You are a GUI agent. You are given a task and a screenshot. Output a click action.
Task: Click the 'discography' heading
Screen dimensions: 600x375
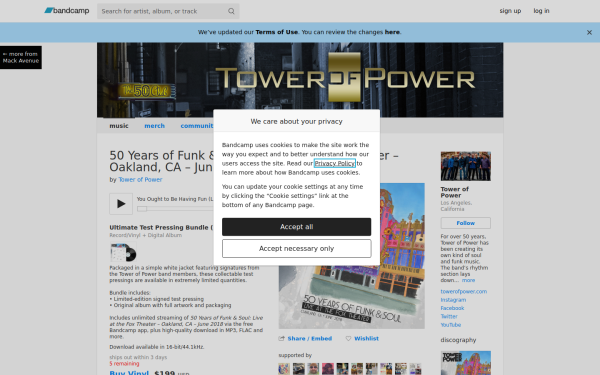458,340
